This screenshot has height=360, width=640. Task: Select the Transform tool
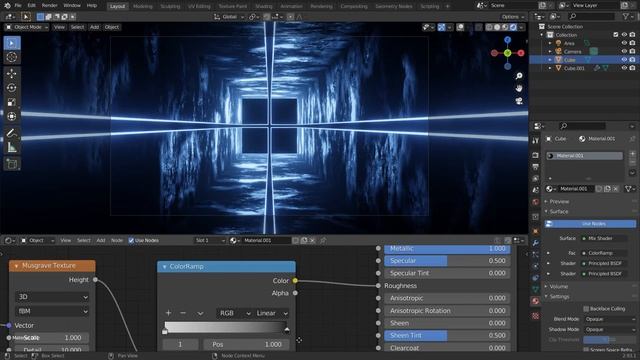12,116
